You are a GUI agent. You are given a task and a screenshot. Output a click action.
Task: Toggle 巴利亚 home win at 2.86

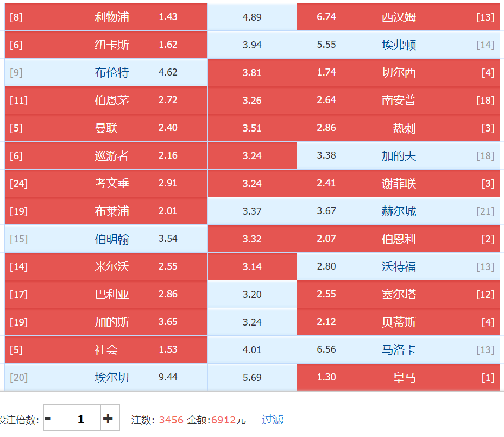tap(106, 294)
